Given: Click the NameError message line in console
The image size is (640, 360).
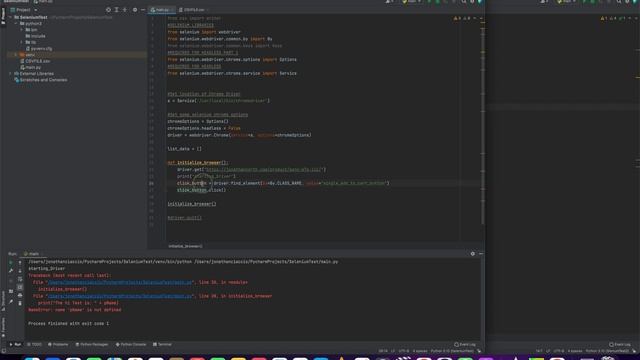Looking at the screenshot, I should (x=75, y=310).
